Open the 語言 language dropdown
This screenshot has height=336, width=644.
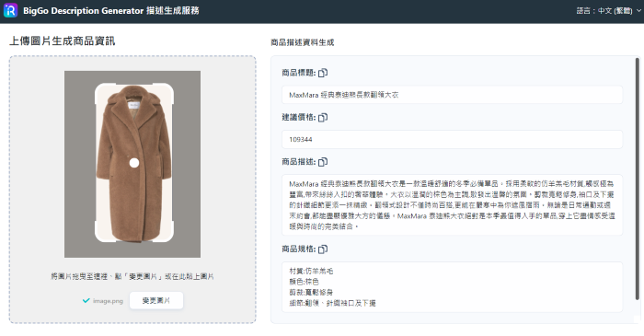coord(608,11)
